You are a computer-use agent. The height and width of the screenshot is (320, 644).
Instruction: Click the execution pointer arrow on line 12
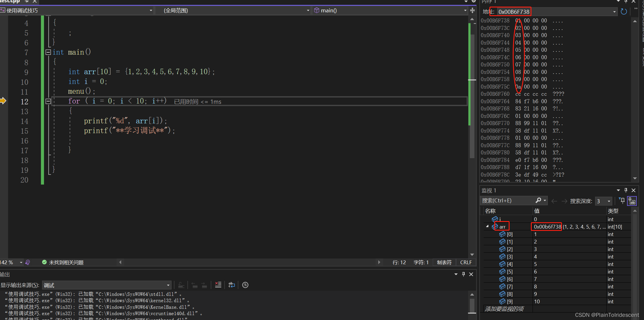pos(3,101)
